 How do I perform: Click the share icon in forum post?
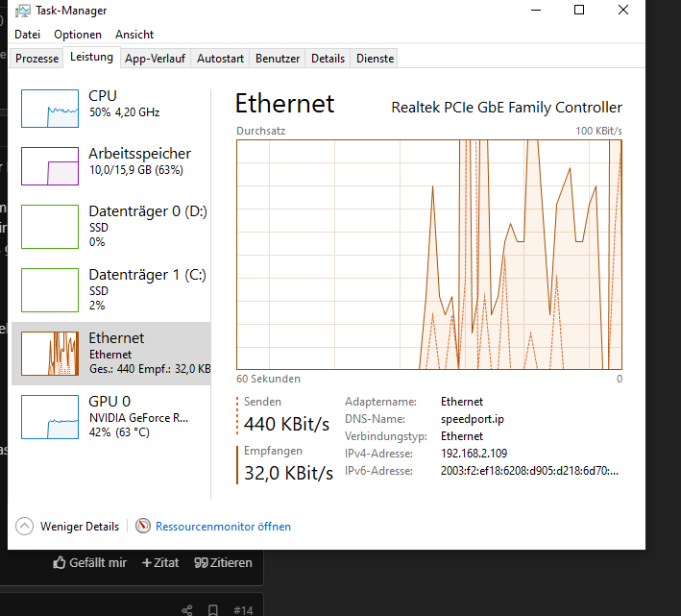[187, 610]
